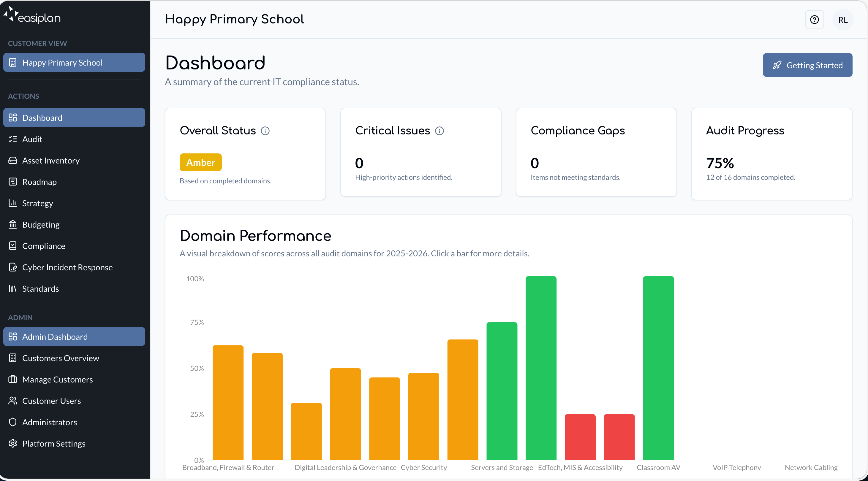Screen dimensions: 868x481
Task: Click '12 of 16 domains completed.' text
Action: tap(750, 177)
